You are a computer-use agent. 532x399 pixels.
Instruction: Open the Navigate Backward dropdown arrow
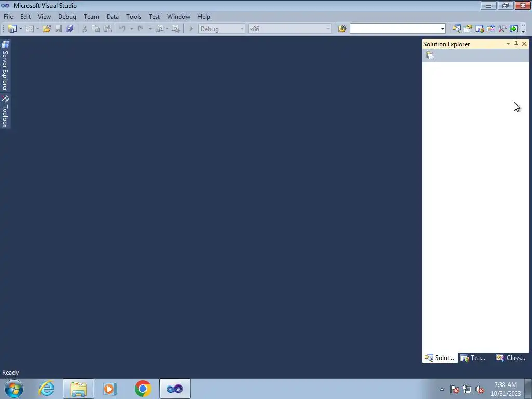(167, 29)
